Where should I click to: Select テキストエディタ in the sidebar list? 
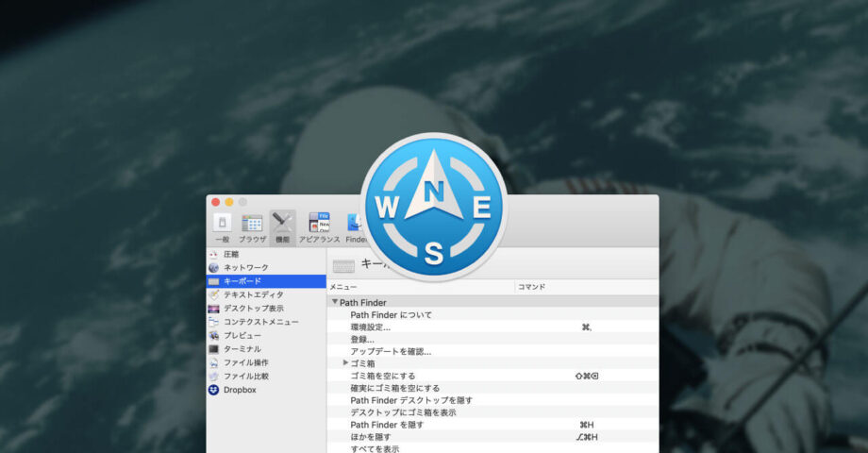[252, 294]
